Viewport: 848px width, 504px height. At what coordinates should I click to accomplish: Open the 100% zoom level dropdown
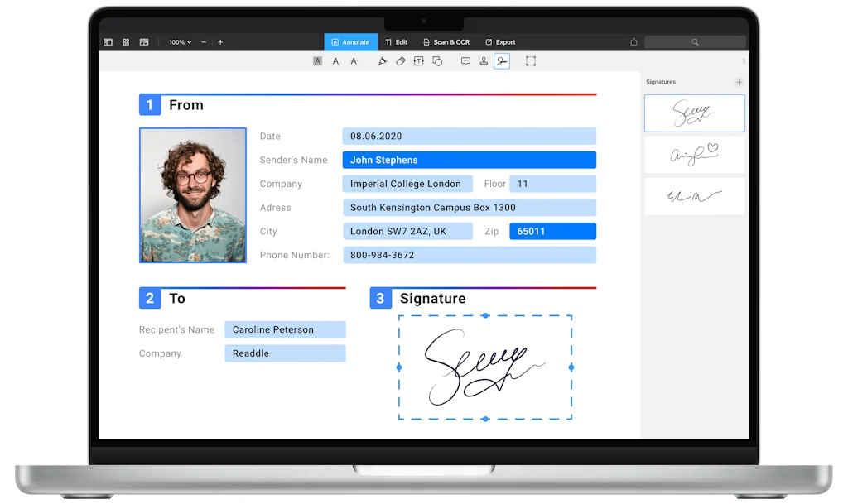(179, 41)
